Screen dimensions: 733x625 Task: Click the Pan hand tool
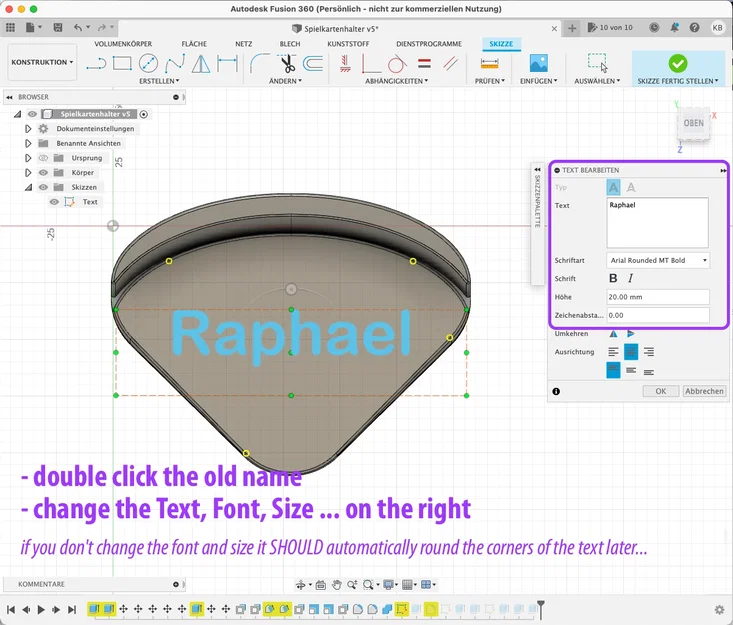(337, 584)
